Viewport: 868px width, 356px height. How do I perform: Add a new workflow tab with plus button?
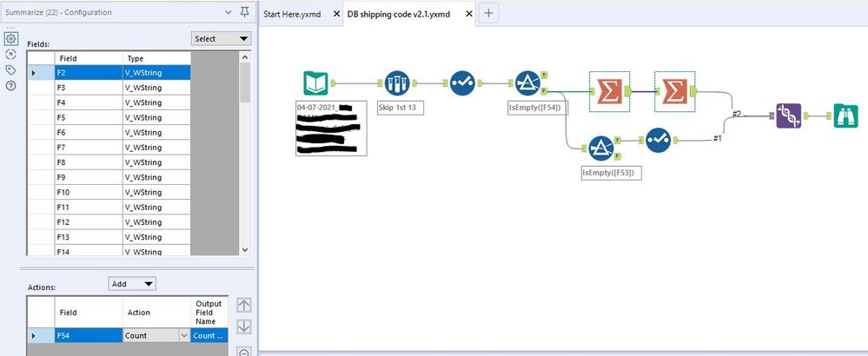[x=488, y=13]
